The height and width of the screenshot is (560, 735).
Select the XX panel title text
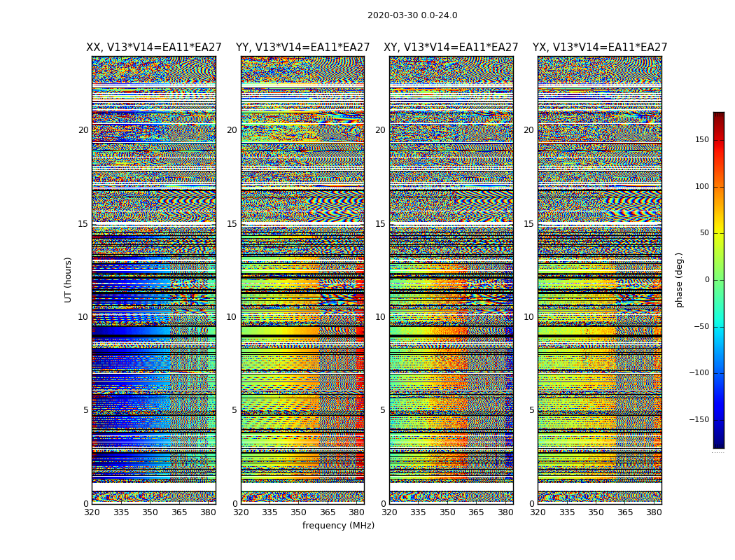(x=154, y=48)
